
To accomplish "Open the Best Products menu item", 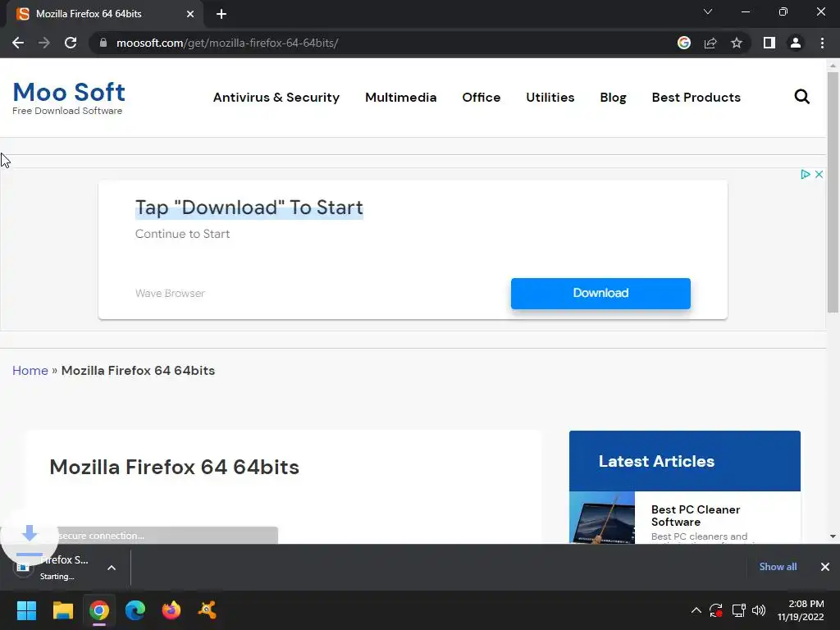I will (x=696, y=98).
